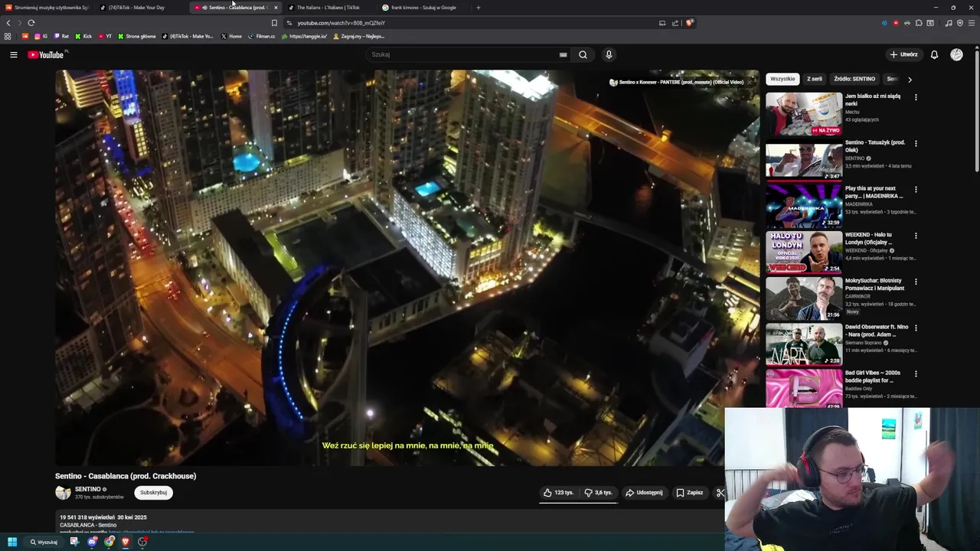
Task: Open the SENTINO channel name link
Action: [x=88, y=489]
